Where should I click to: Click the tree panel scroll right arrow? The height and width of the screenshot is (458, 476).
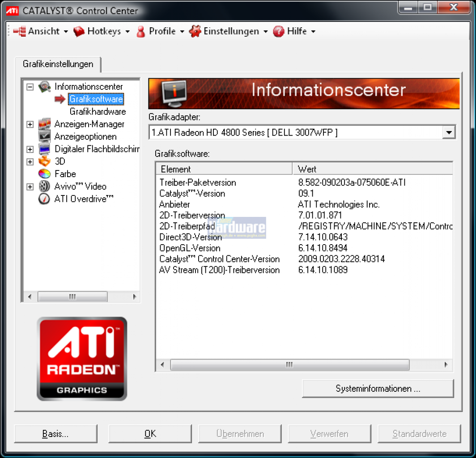click(x=135, y=297)
